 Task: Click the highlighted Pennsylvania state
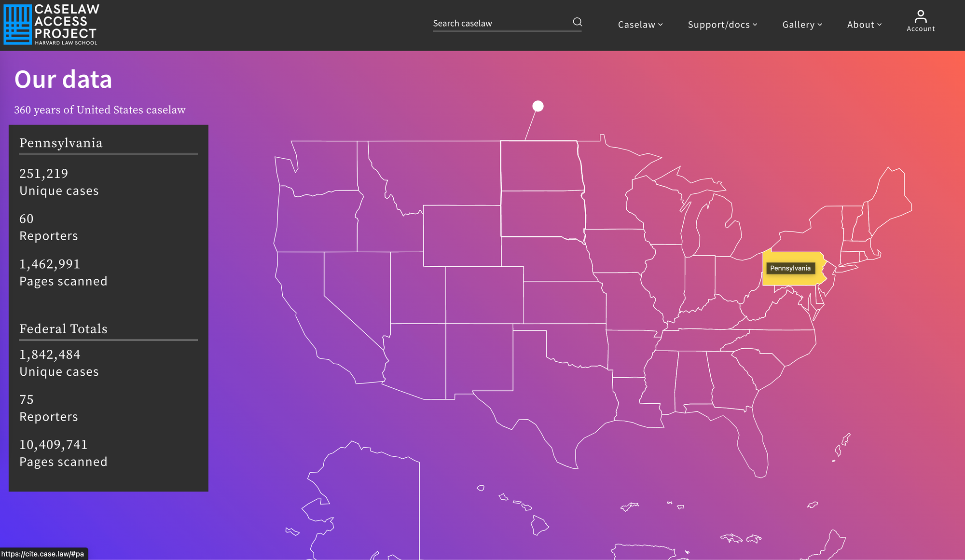click(794, 277)
